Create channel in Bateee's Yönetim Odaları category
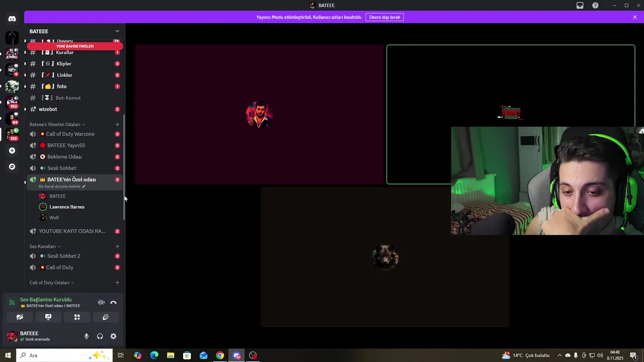Viewport: 644px width, 362px height. (117, 124)
